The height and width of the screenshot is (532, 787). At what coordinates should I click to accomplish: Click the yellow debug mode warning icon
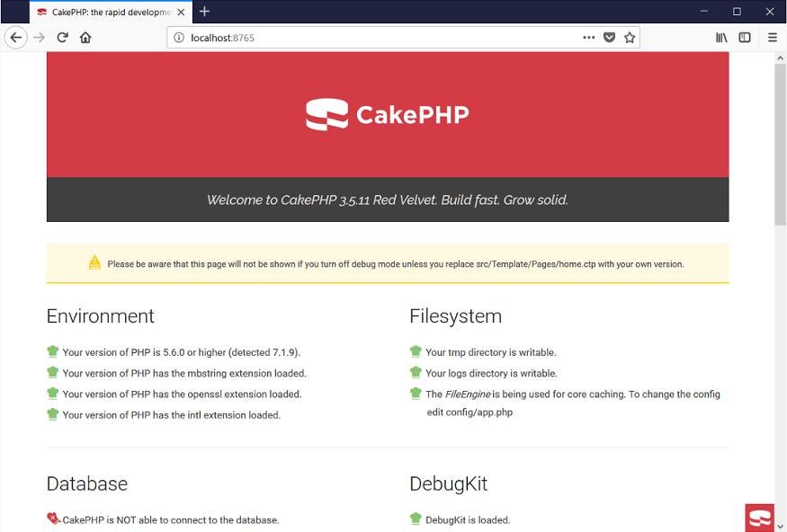94,262
